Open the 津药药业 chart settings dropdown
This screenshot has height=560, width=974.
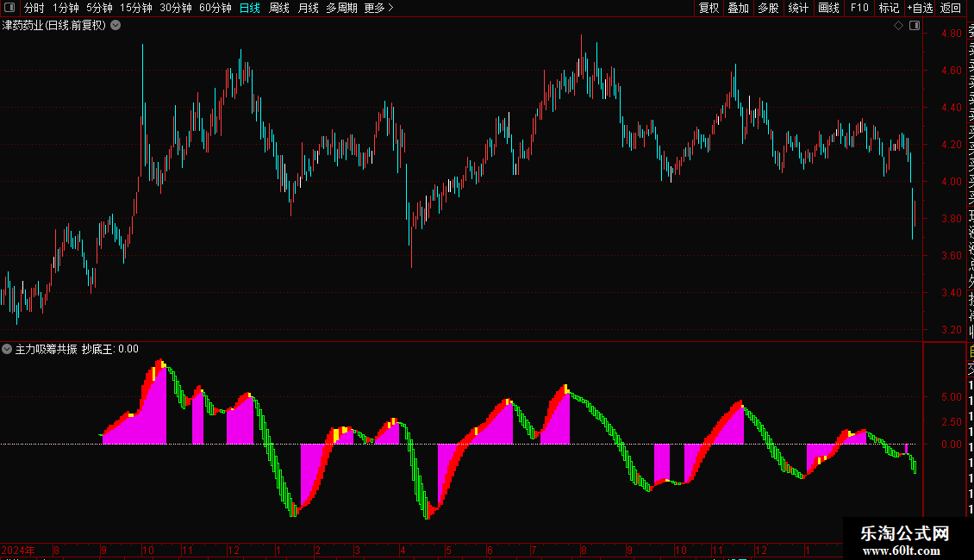pos(116,26)
